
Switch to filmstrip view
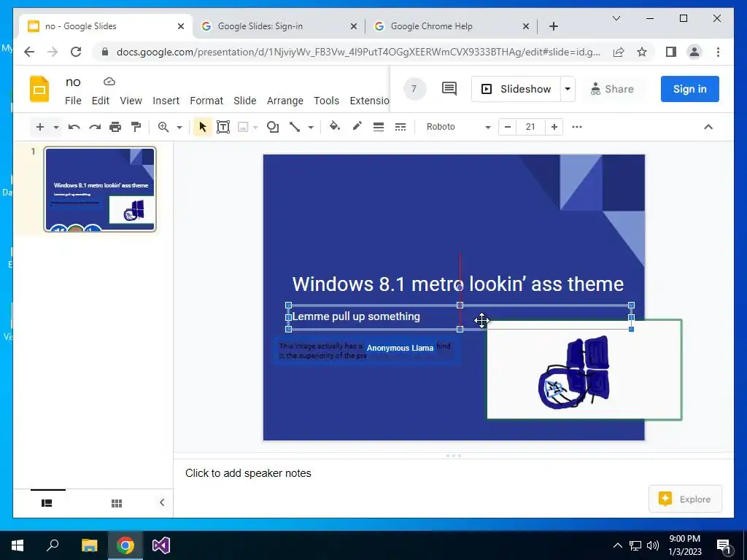click(x=47, y=503)
